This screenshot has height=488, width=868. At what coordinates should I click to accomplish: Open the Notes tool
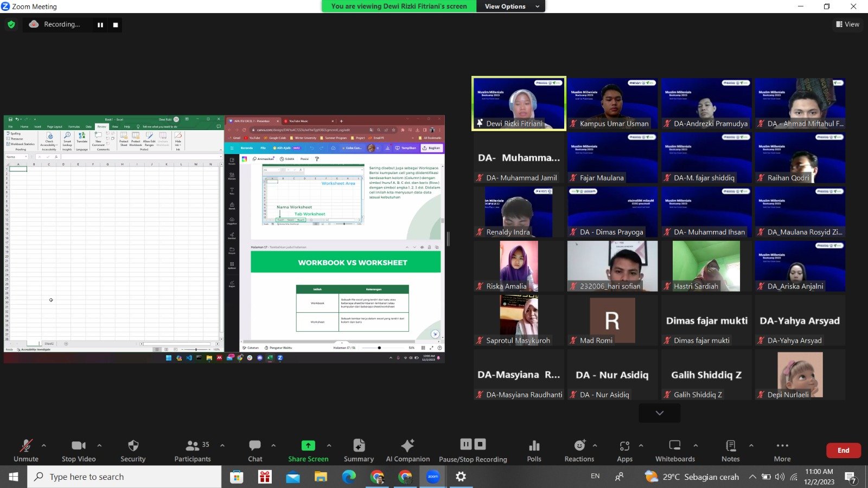[730, 451]
